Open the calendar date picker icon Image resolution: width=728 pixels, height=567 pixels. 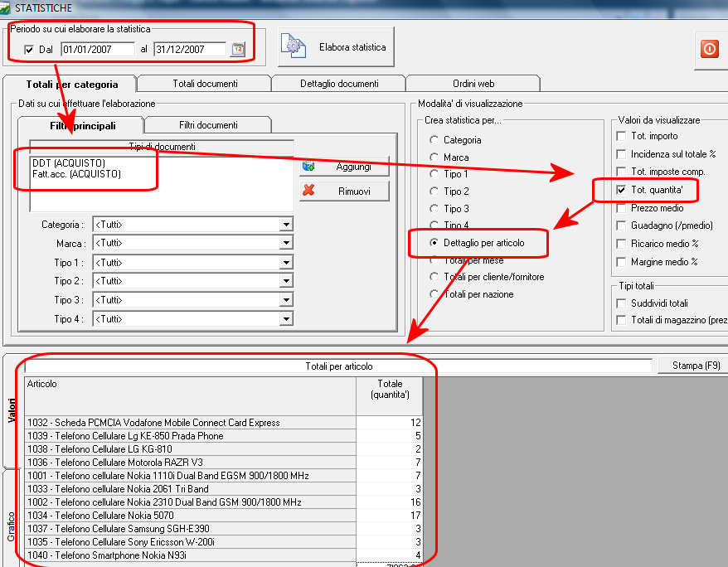238,49
